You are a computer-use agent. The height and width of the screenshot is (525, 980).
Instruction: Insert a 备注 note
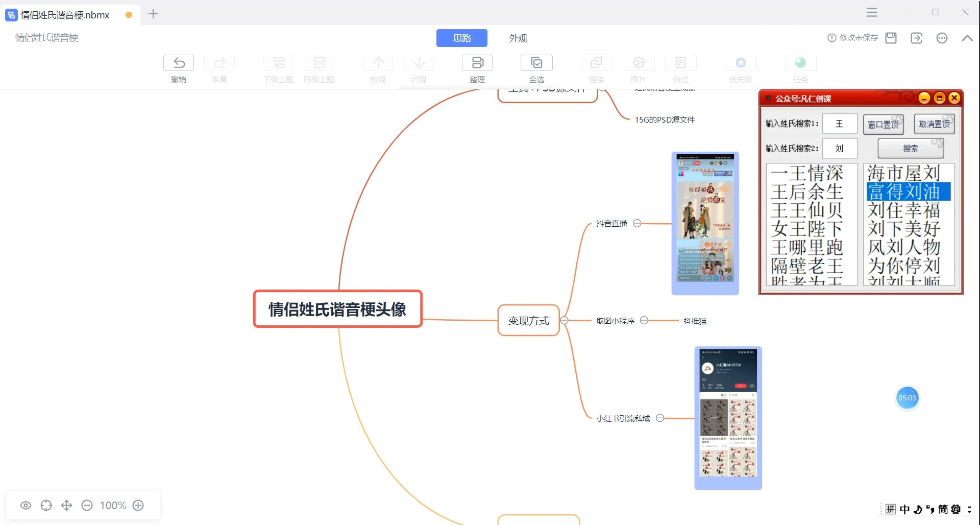point(680,68)
